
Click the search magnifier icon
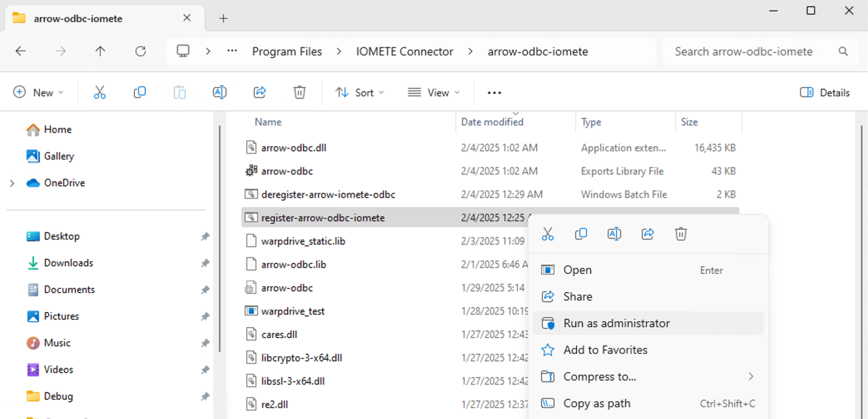[x=843, y=51]
